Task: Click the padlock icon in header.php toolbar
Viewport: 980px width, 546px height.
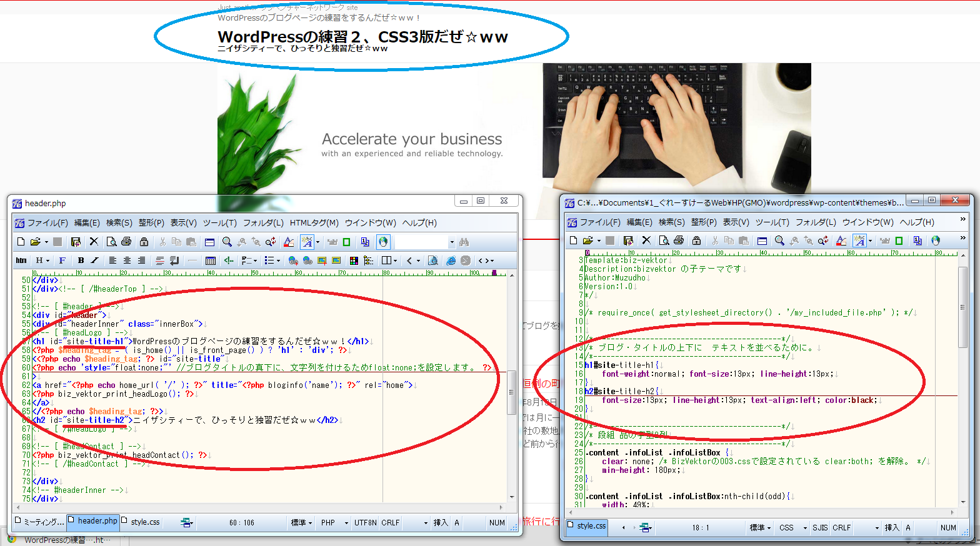Action: 144,242
